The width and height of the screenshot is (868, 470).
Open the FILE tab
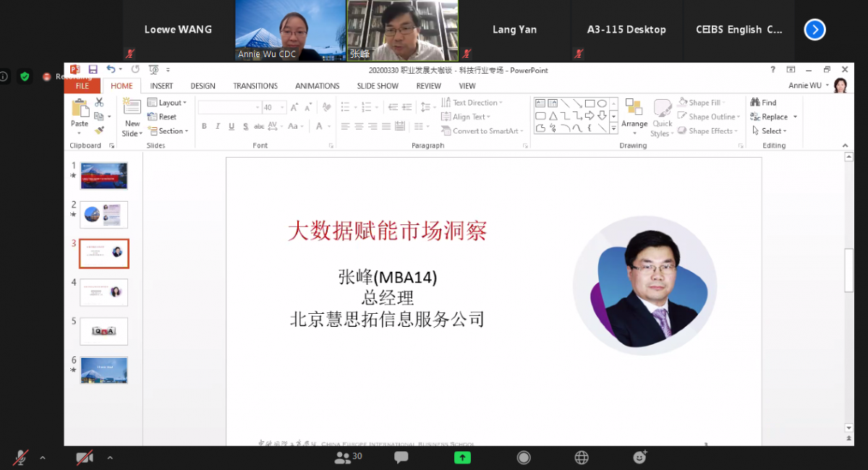click(x=82, y=85)
